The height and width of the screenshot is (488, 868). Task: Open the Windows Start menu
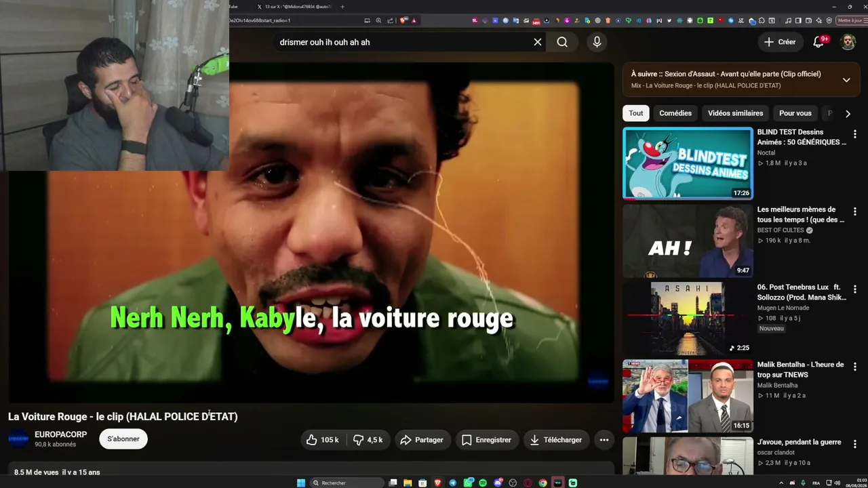tap(301, 483)
